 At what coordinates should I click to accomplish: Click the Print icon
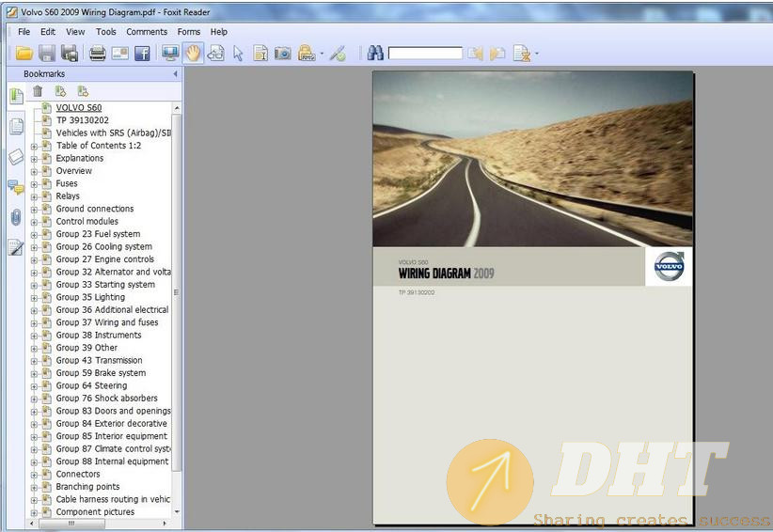pos(97,54)
